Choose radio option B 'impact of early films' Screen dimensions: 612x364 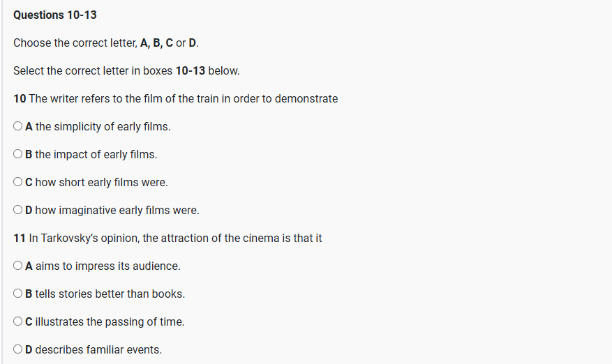coord(18,155)
